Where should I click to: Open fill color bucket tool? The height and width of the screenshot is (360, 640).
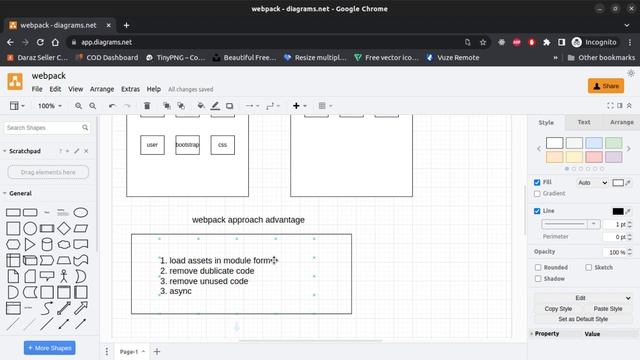point(201,106)
